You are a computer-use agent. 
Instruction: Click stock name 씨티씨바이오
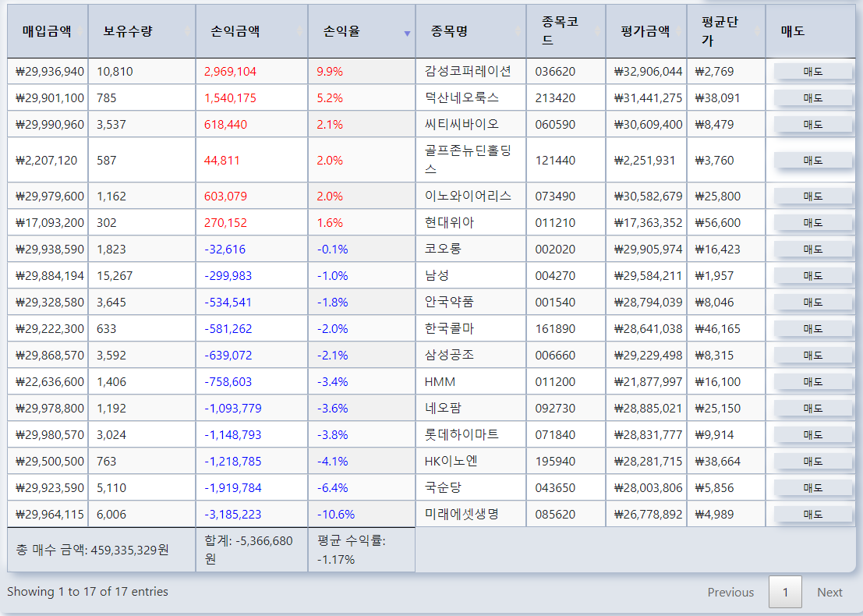tap(462, 124)
